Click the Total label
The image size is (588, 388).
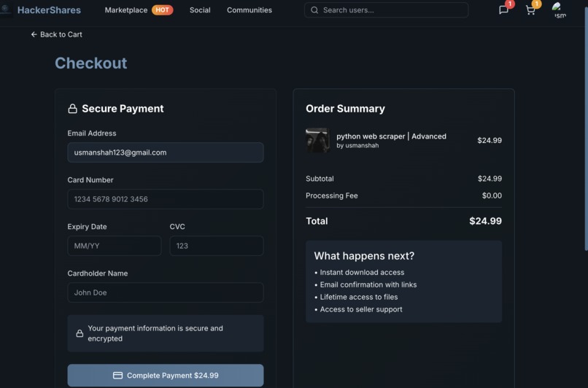317,221
